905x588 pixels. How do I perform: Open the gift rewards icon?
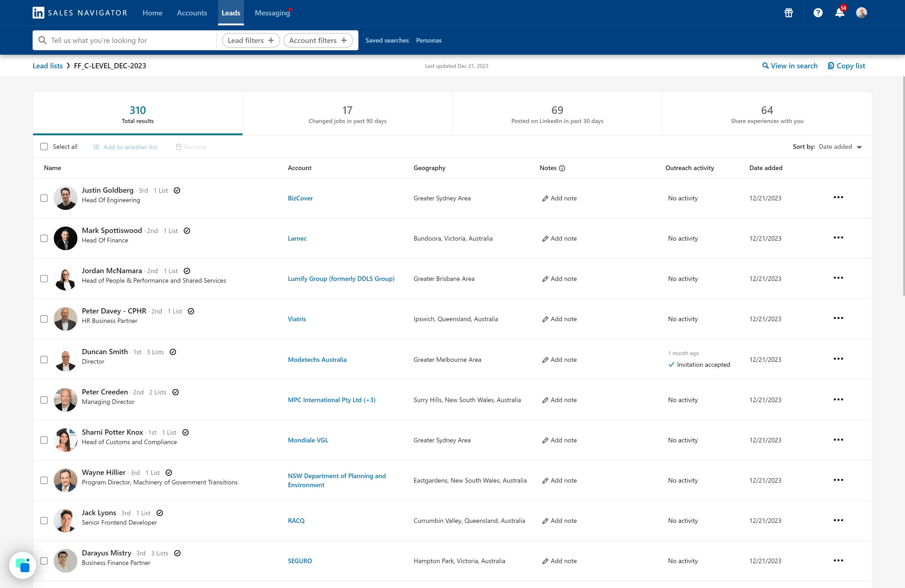[789, 13]
